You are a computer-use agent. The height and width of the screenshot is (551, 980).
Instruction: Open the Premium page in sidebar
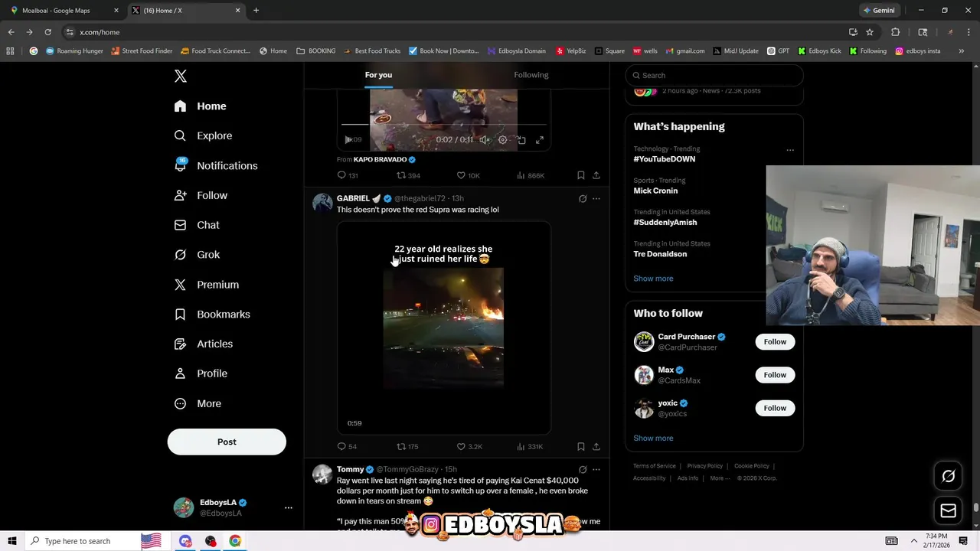click(207, 285)
